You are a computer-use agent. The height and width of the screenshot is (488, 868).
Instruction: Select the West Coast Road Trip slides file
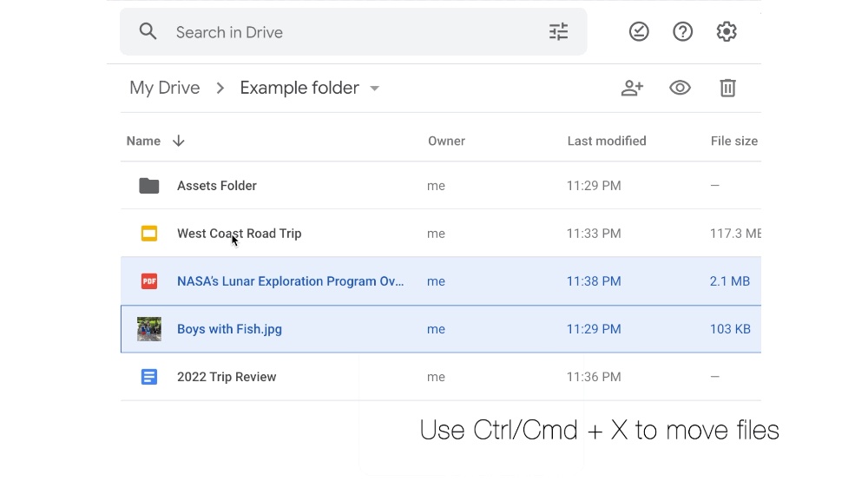coord(239,234)
